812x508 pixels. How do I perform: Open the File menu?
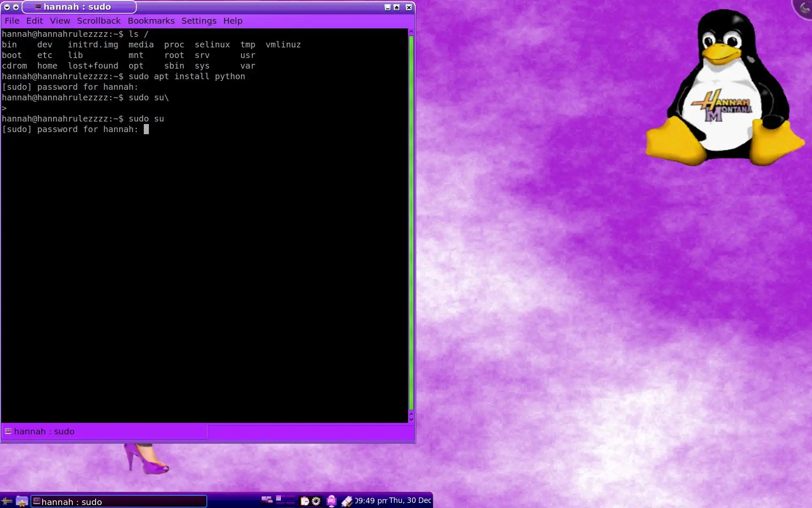coord(12,21)
